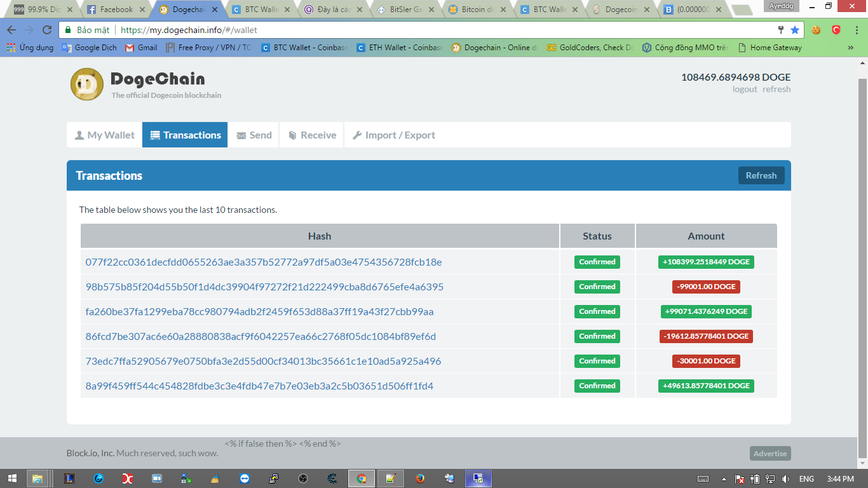Open the Ứng dụng apps bookmark

tap(31, 48)
